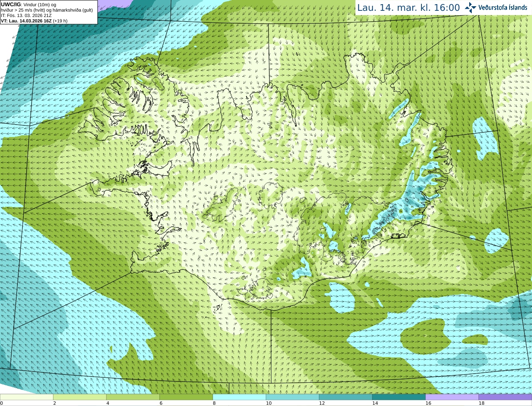
Task: Click the IT: Fös. 13. 03. 2026 21Z line
Action: tap(26, 15)
